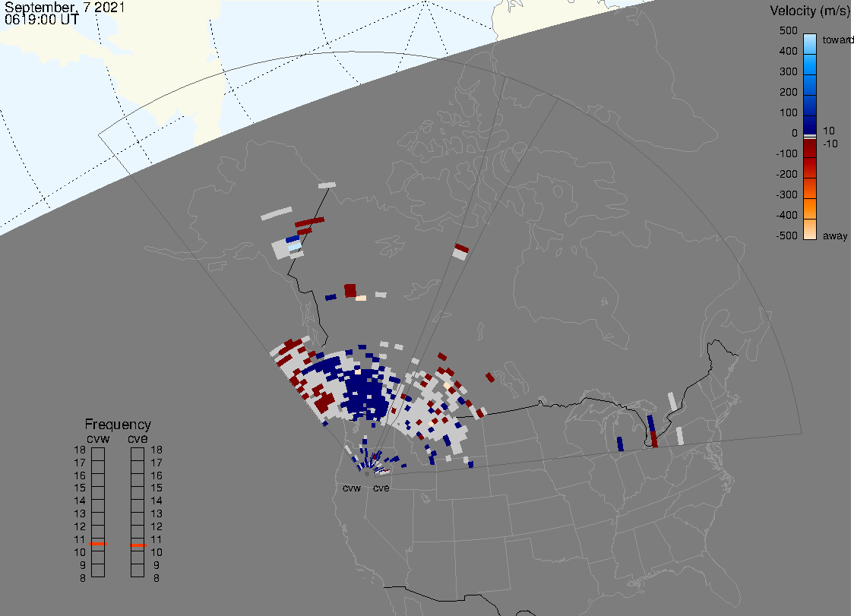Click the "Frequency" legend title

[x=118, y=425]
